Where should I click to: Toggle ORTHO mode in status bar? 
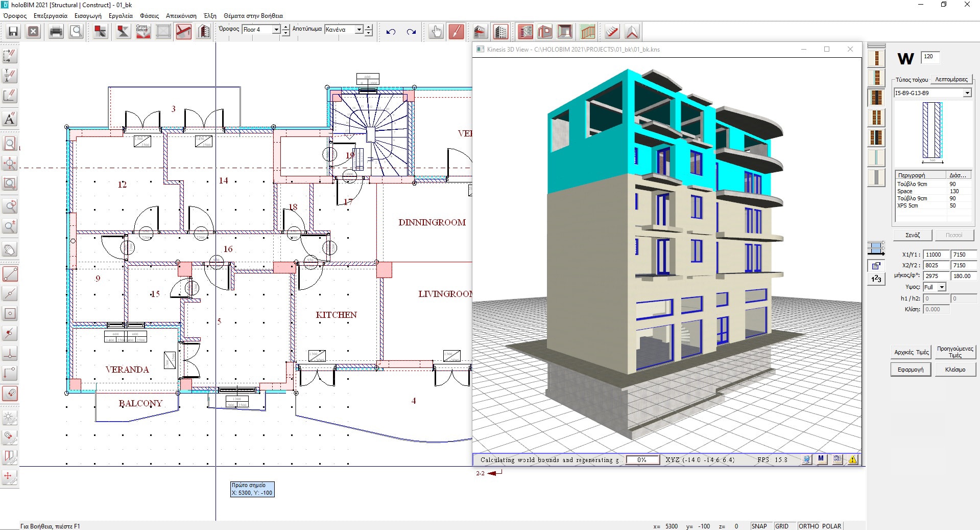[x=808, y=526]
